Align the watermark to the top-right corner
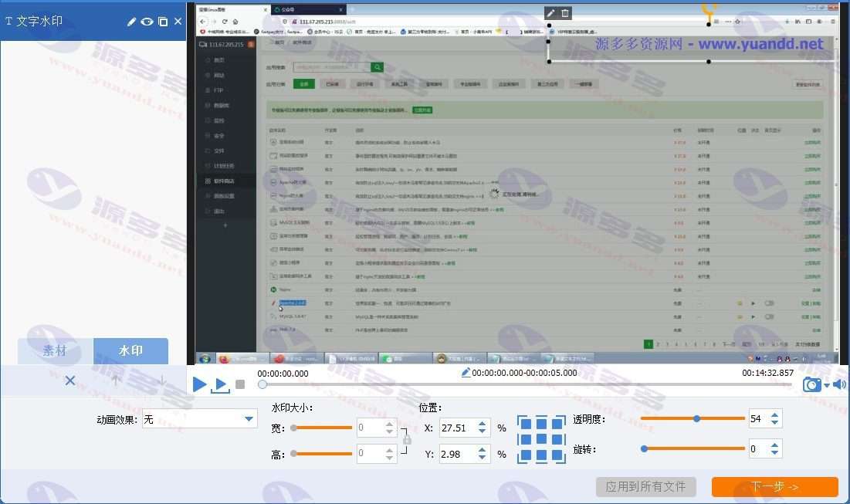This screenshot has width=850, height=504. pyautogui.click(x=558, y=423)
